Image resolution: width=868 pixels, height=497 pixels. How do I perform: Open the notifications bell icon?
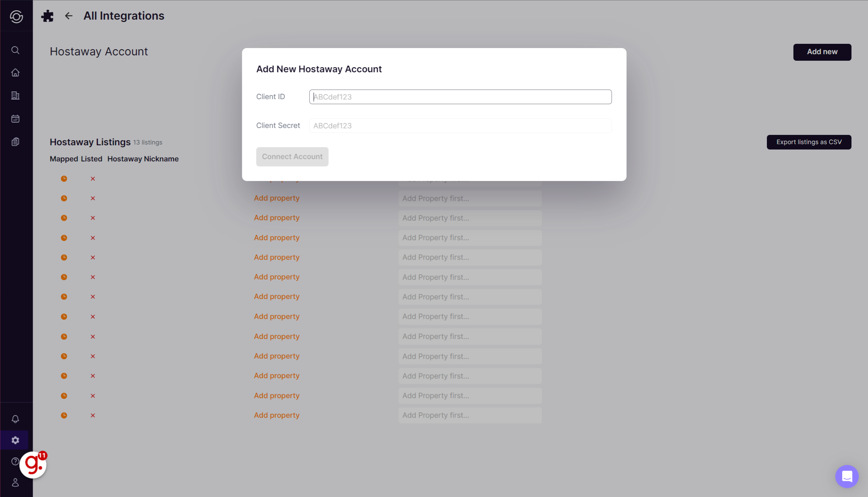(x=15, y=419)
